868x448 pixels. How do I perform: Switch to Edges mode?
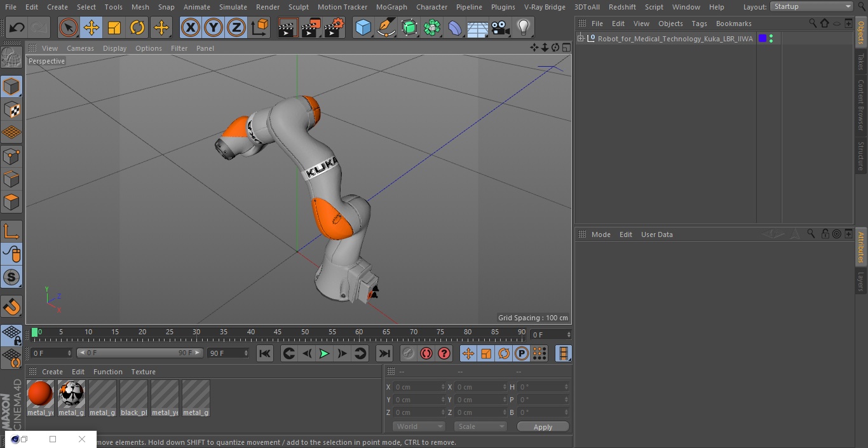(11, 179)
